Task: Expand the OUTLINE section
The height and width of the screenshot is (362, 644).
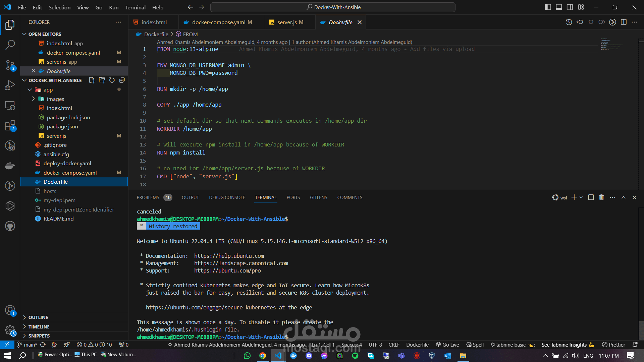Action: coord(38,317)
